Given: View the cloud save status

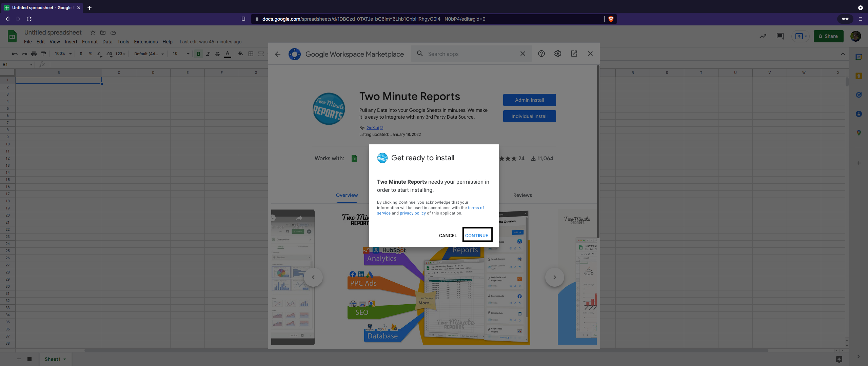Looking at the screenshot, I should click(x=113, y=33).
